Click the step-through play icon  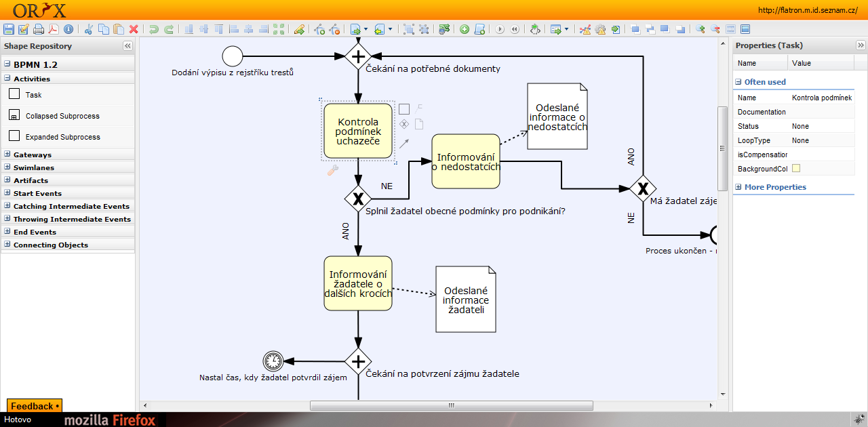(500, 29)
